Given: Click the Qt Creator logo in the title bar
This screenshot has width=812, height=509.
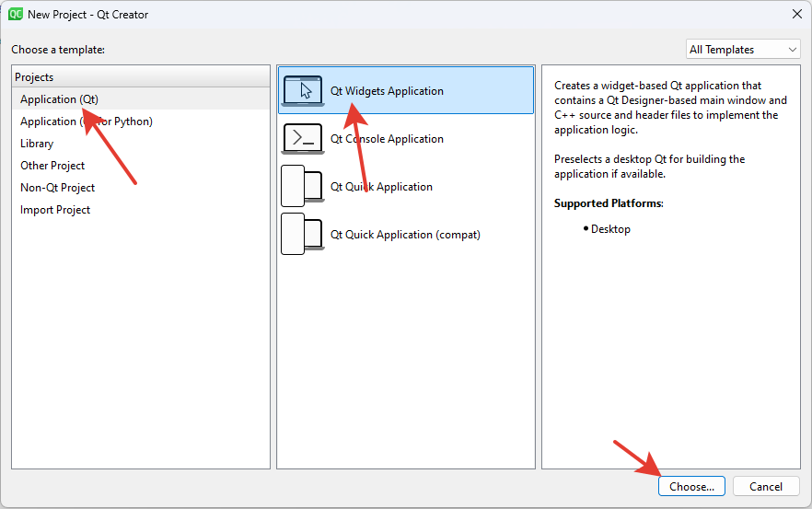Looking at the screenshot, I should point(16,14).
